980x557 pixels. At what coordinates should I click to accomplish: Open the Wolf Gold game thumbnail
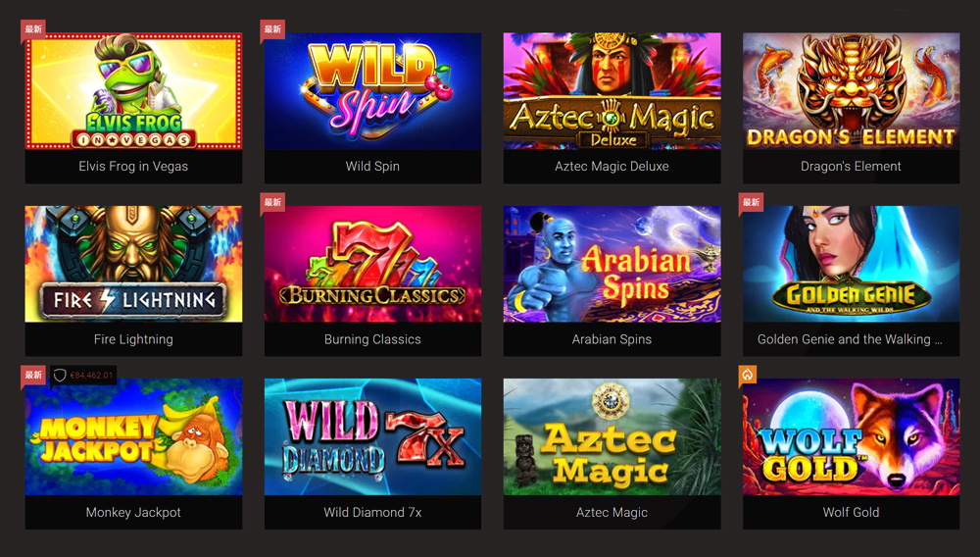coord(852,437)
